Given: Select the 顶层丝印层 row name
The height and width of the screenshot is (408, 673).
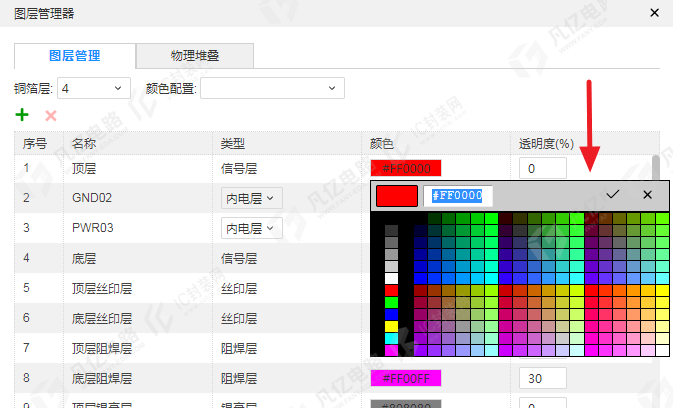Looking at the screenshot, I should coord(102,289).
